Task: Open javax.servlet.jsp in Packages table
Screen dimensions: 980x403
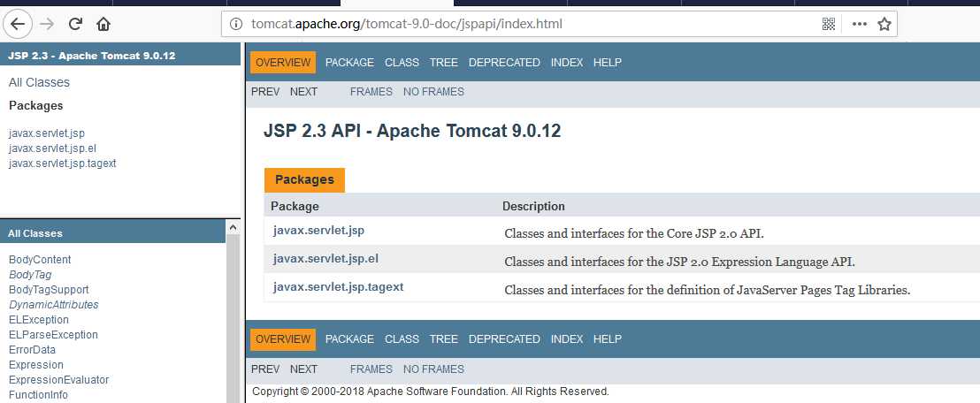Action: pyautogui.click(x=318, y=231)
